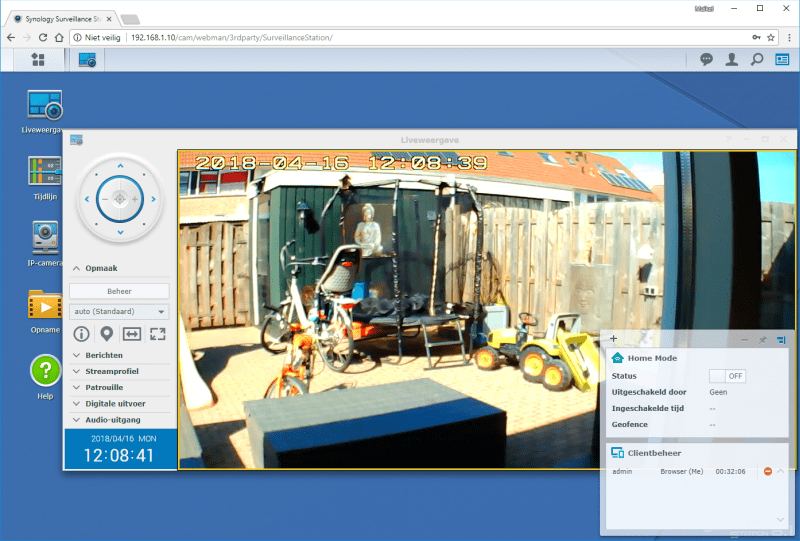Image resolution: width=800 pixels, height=541 pixels.
Task: Close the Synology browser tab
Action: [109, 19]
